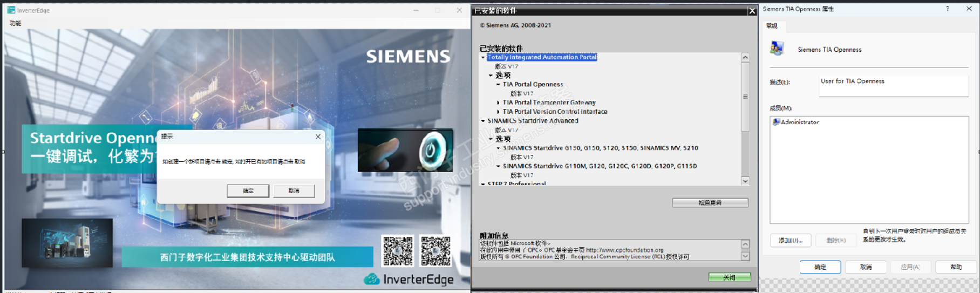The image size is (980, 293).
Task: Select TIA Portal Teamcenter Gateway row
Action: pos(549,103)
